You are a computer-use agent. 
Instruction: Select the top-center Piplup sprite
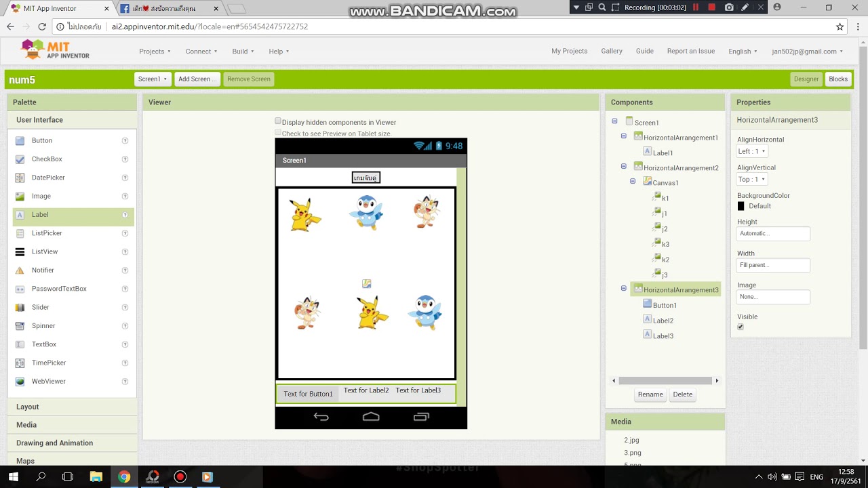point(366,212)
